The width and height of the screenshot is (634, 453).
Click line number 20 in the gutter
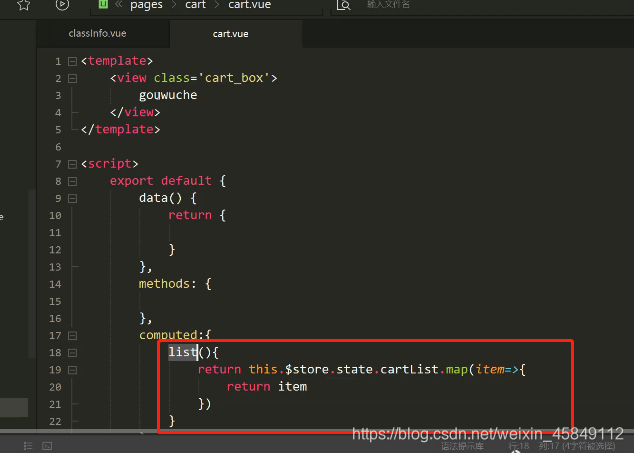pyautogui.click(x=55, y=387)
